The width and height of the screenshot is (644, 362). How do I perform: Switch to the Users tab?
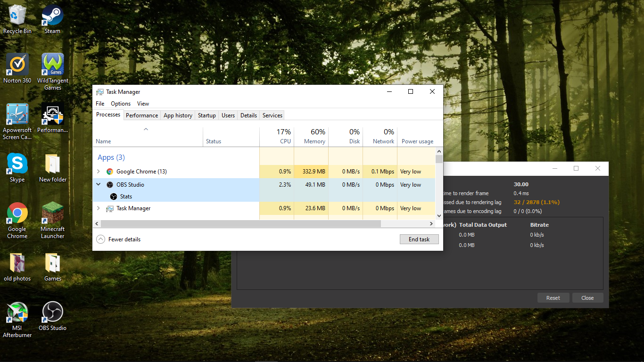point(228,115)
